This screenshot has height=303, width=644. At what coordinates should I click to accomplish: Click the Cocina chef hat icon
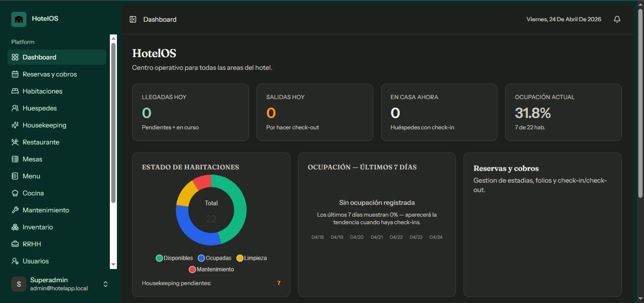15,193
